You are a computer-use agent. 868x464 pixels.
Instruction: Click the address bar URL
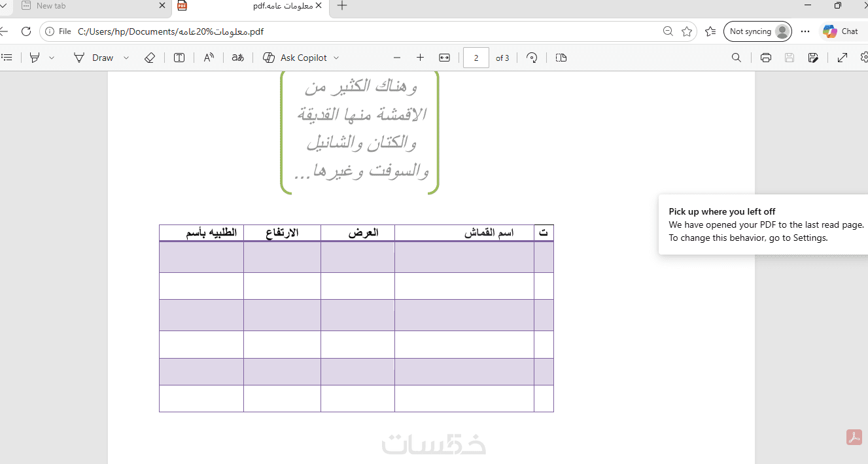171,31
